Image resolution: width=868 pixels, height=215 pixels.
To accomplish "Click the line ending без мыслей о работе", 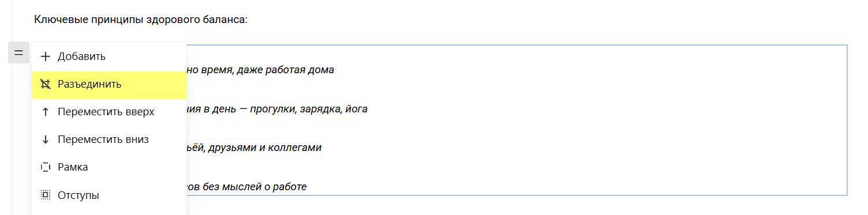I will (x=247, y=187).
